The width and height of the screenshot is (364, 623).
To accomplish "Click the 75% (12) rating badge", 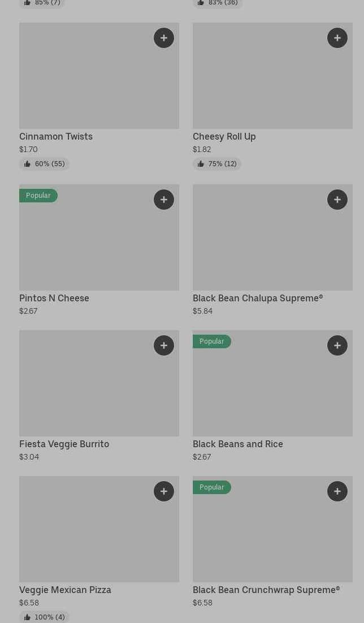I will click(217, 164).
